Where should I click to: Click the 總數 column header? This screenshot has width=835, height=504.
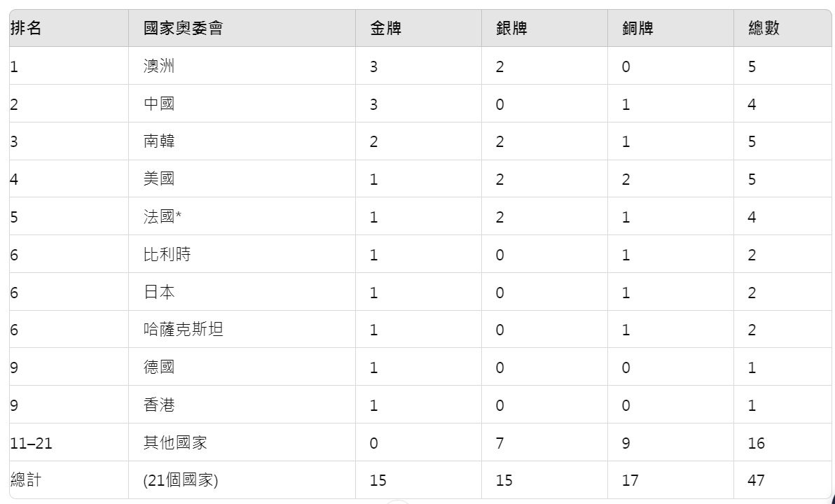point(764,29)
